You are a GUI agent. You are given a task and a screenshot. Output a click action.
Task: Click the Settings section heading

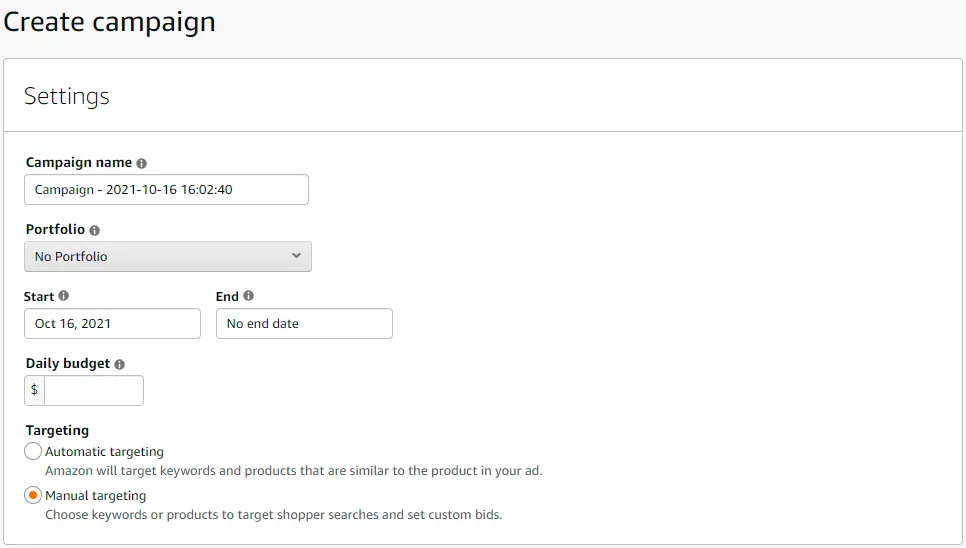(x=67, y=96)
